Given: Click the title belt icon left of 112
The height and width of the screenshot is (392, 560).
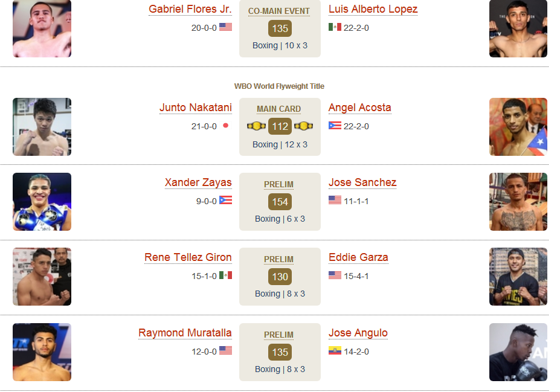Looking at the screenshot, I should click(x=256, y=126).
